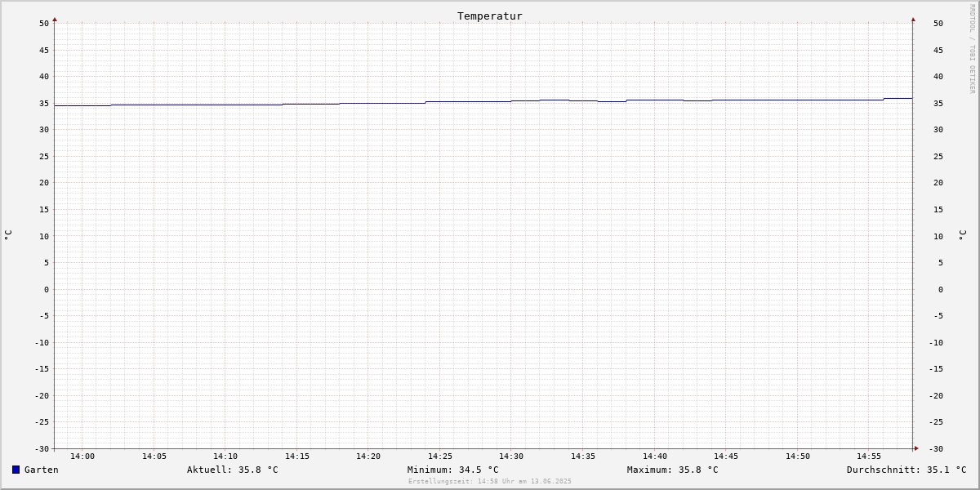Click the blue temperature line at 14:30
Screen dimensions: 980x490
coord(511,101)
